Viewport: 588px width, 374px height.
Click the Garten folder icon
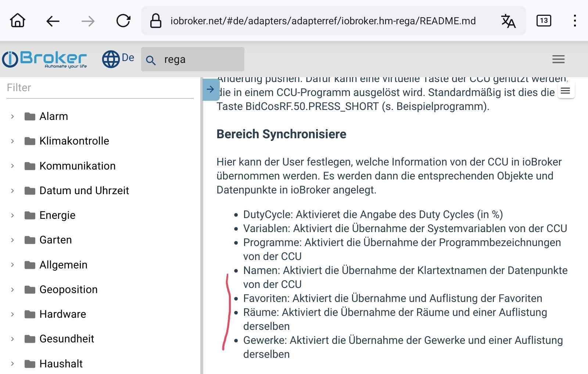pos(30,240)
